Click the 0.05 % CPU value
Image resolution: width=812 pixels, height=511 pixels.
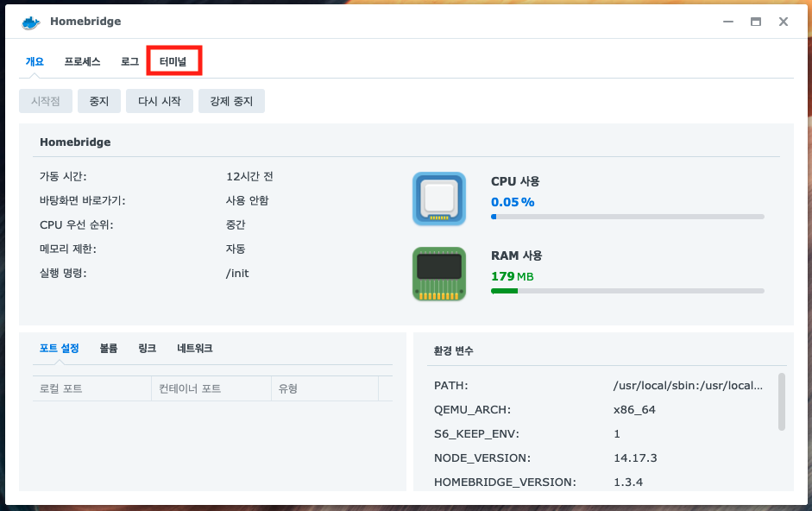click(x=513, y=202)
